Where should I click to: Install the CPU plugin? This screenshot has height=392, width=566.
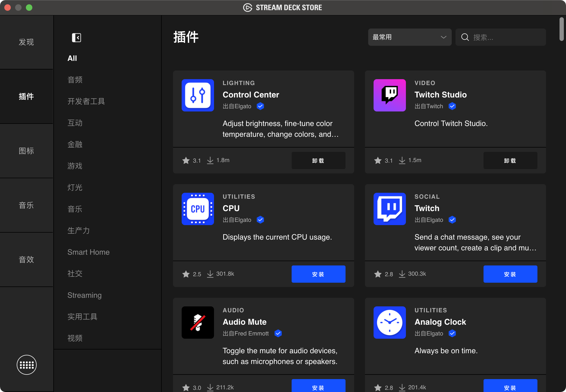318,274
